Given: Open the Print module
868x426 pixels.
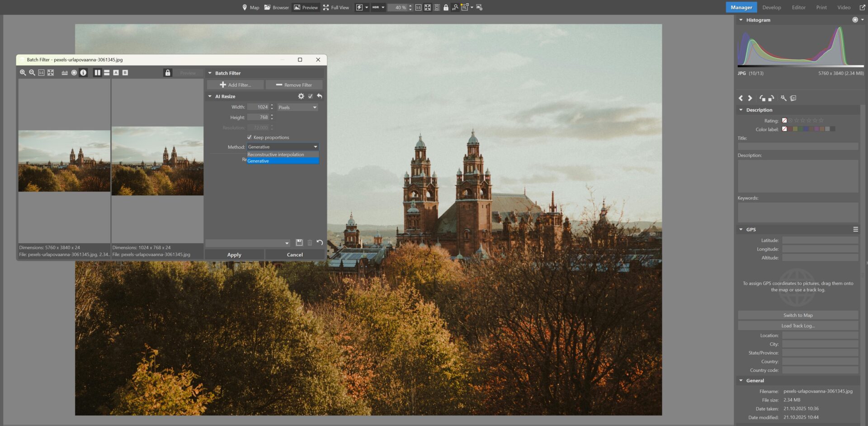Looking at the screenshot, I should click(x=821, y=7).
